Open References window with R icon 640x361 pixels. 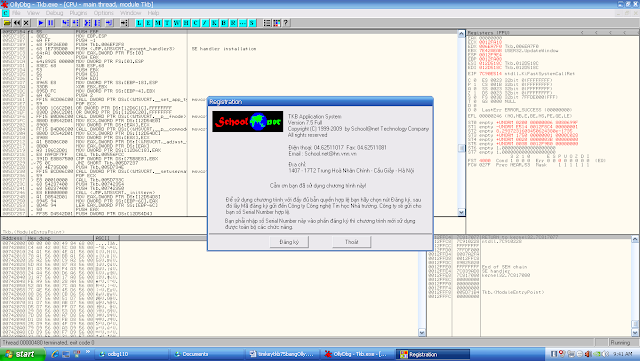pos(233,23)
